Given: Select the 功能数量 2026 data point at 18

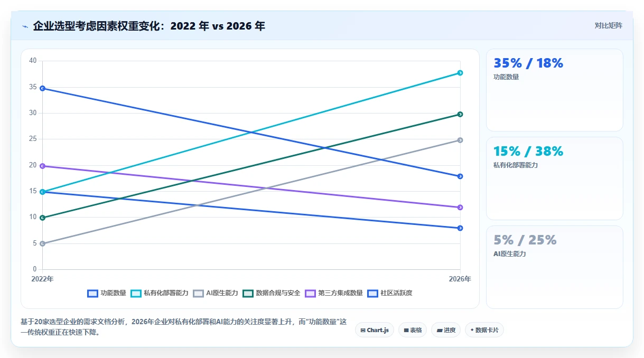Looking at the screenshot, I should (x=460, y=176).
